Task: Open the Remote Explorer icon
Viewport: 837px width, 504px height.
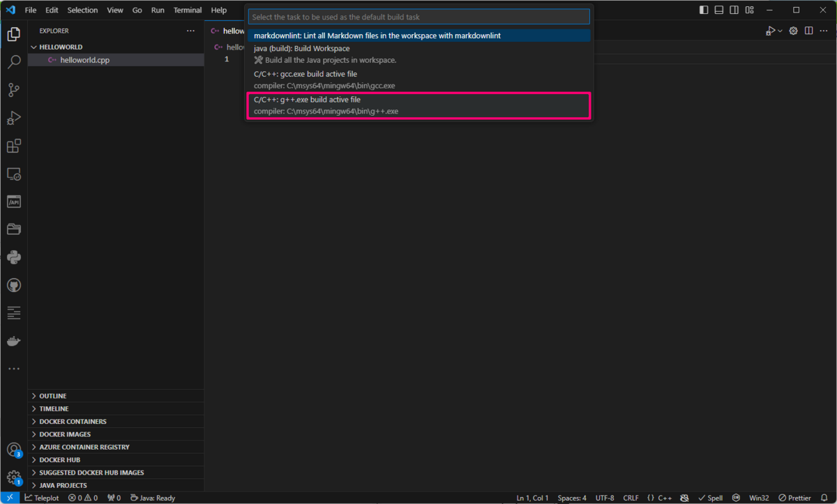Action: tap(14, 174)
